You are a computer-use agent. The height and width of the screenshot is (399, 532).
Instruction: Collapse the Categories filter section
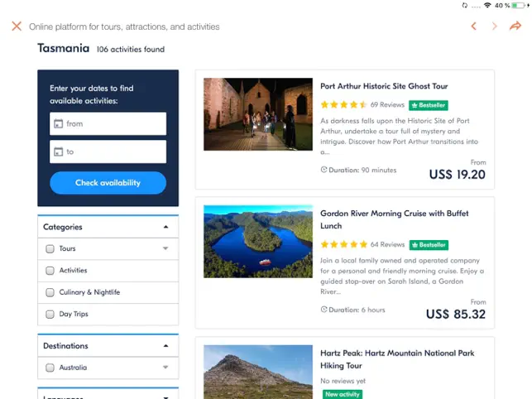(165, 227)
